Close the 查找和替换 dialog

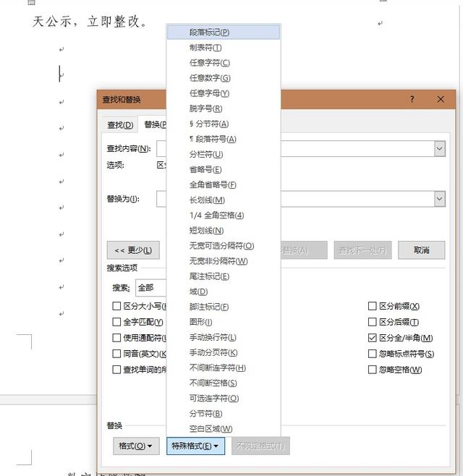pos(441,99)
